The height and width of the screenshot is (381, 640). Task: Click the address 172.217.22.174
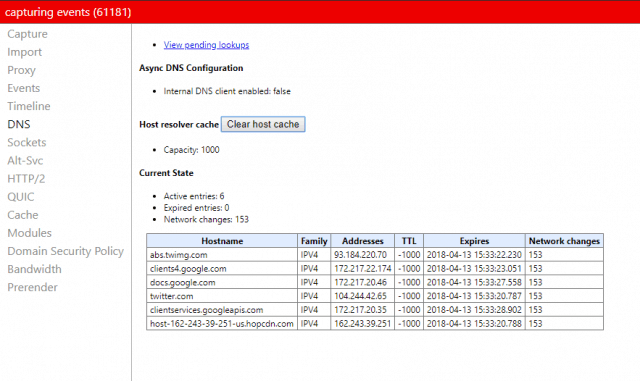coord(362,269)
